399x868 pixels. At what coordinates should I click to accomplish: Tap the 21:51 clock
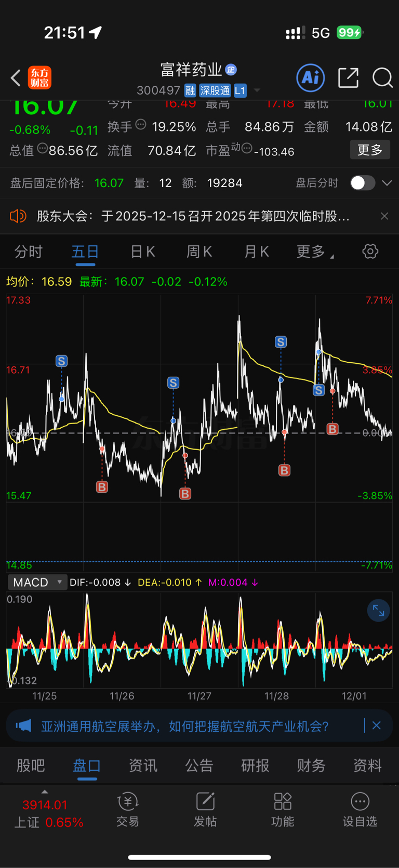(x=64, y=33)
